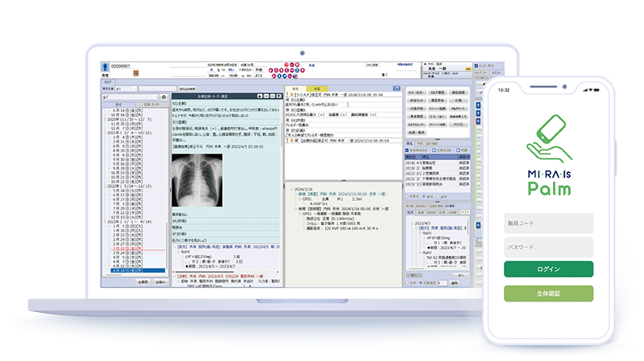
Task: Open the カルテ tab
Action: point(107,82)
